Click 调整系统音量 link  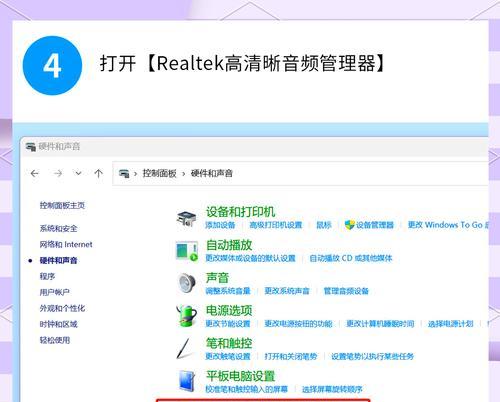[x=228, y=291]
